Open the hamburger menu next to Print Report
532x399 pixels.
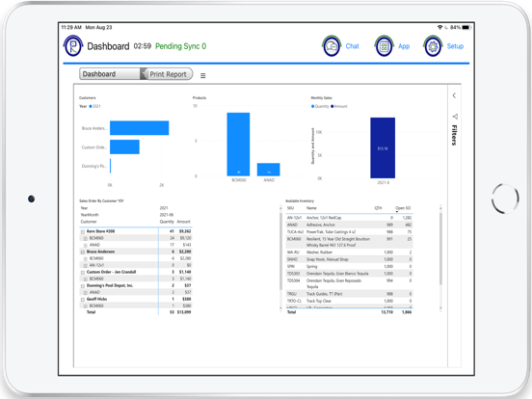[203, 75]
